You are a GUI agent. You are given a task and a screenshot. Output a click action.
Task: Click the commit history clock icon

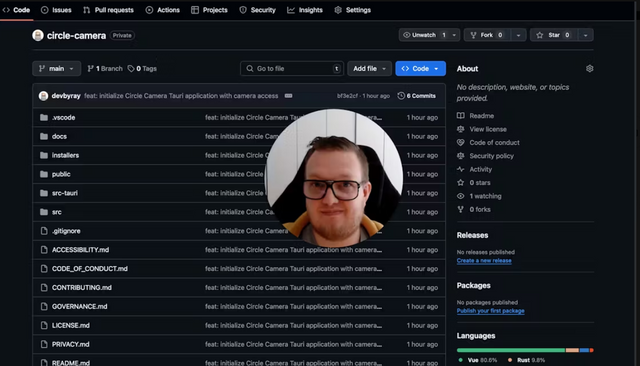[x=401, y=95]
